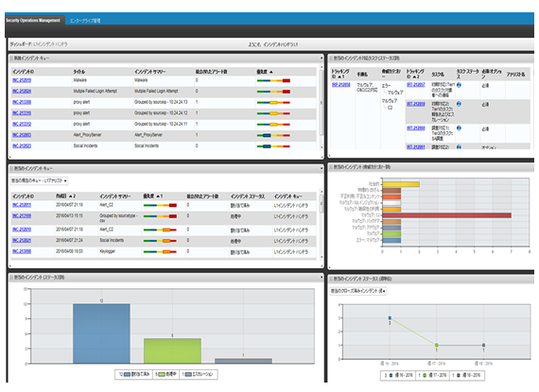Open the incident link for Alert_ProxyServer
Screen dimensions: 539x392
pyautogui.click(x=22, y=135)
